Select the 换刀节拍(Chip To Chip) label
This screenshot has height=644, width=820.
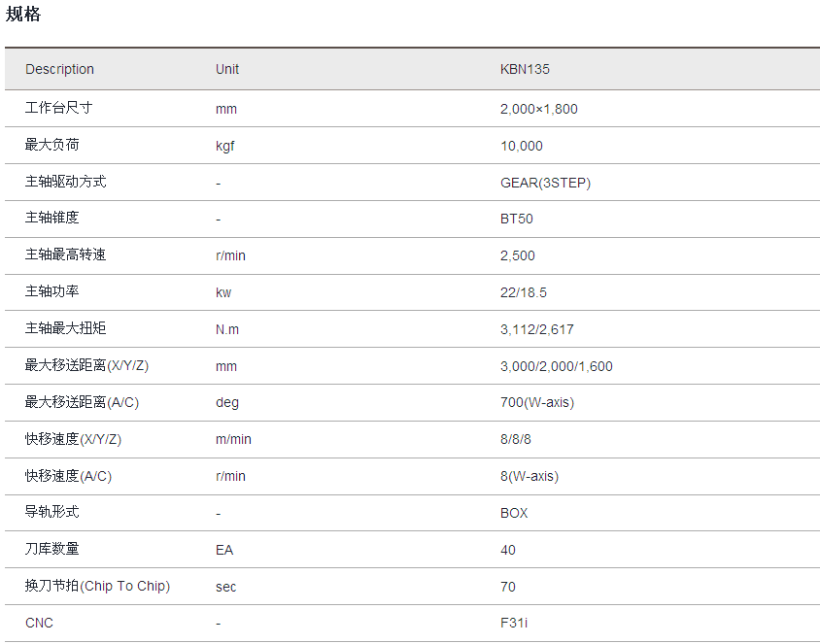pyautogui.click(x=97, y=586)
